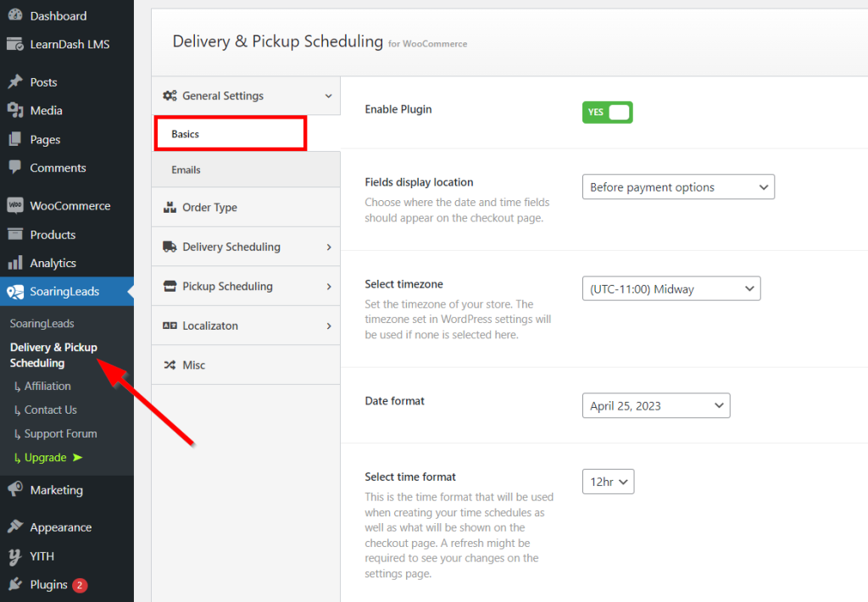Click the Pickup Scheduling store icon
Screen dimensions: 868x602
170,286
